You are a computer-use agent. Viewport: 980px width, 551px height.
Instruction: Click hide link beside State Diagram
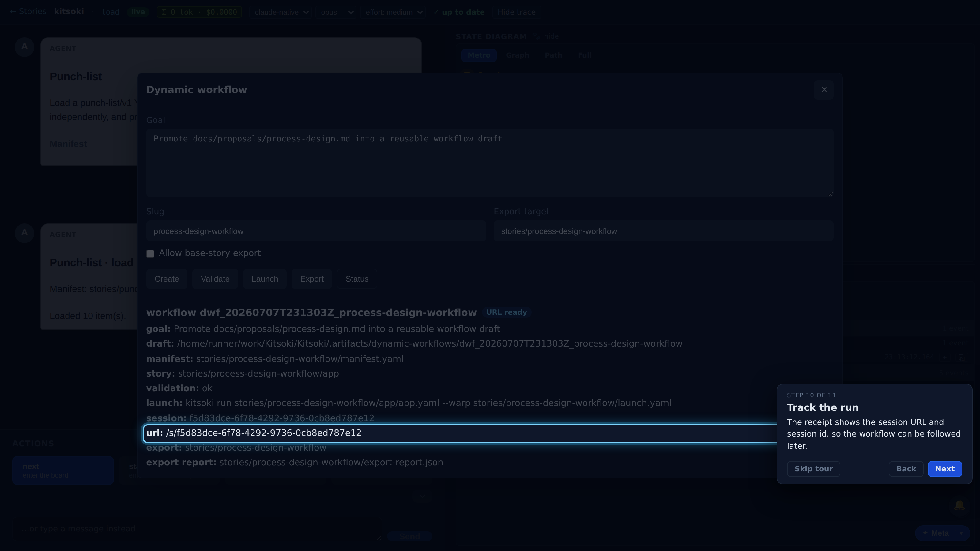[551, 36]
